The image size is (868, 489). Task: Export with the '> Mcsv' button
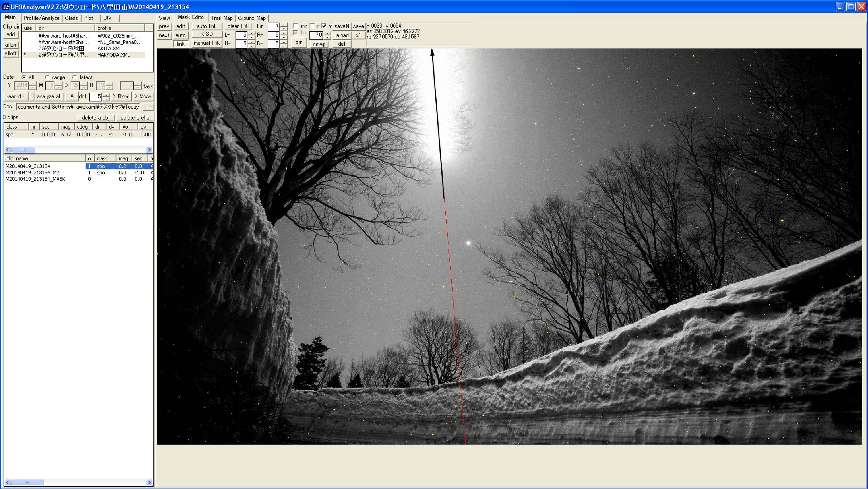click(x=143, y=96)
